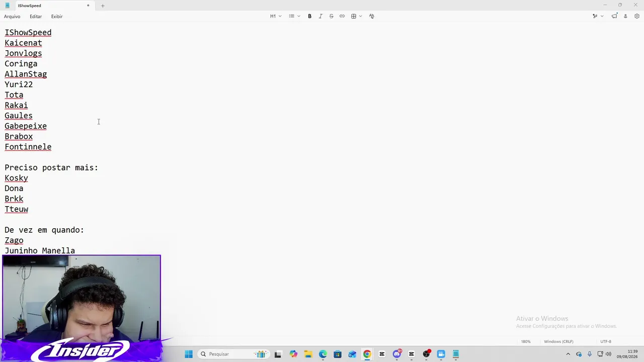644x362 pixels.
Task: Click the word Tteuw
Action: click(16, 209)
